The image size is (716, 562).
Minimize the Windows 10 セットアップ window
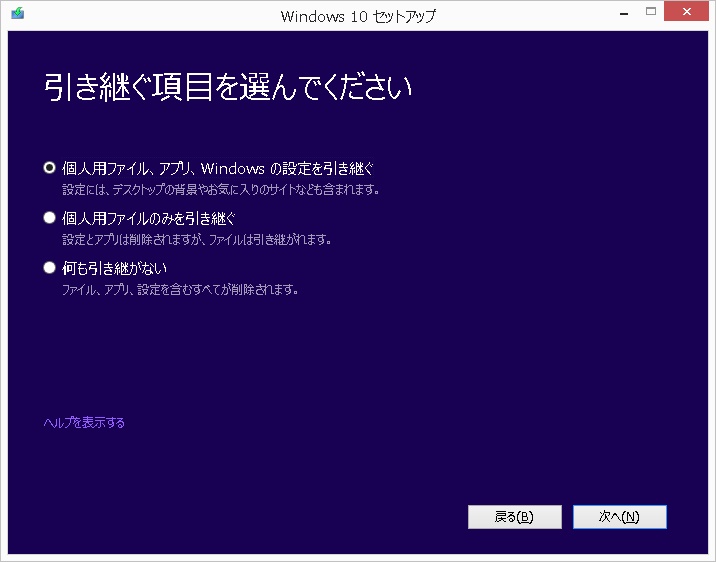click(x=620, y=12)
